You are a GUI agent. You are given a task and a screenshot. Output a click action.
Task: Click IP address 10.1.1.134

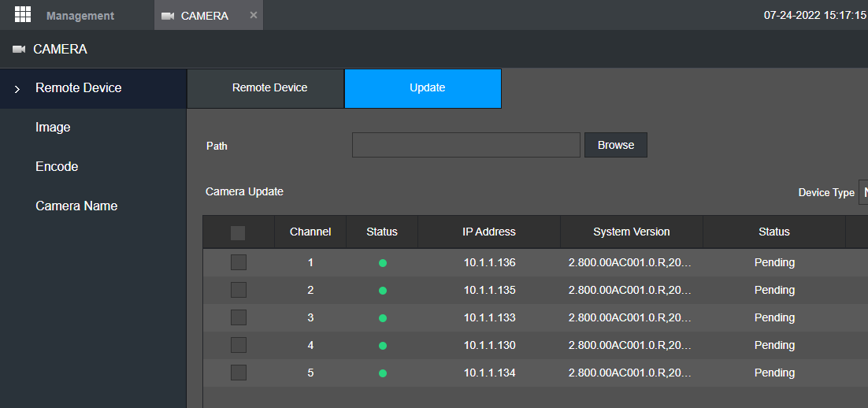[490, 373]
